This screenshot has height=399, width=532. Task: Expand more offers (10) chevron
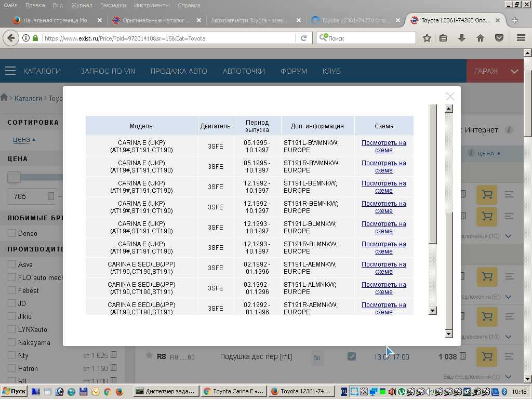tap(509, 236)
